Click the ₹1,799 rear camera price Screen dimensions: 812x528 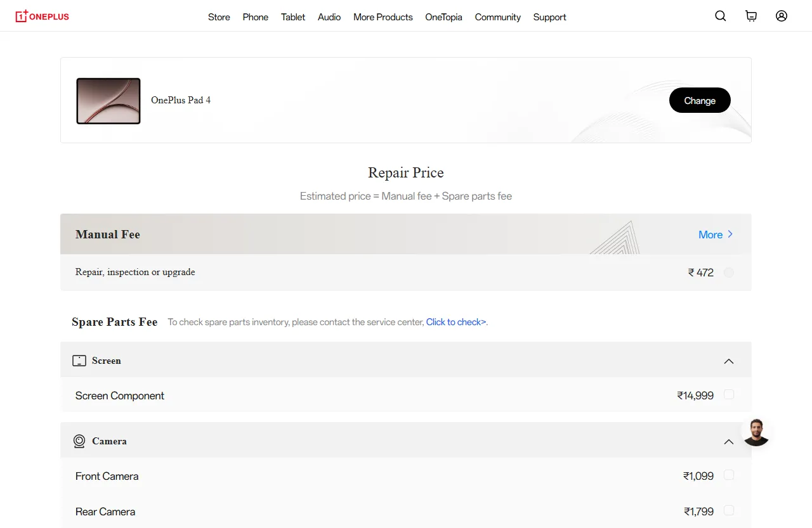[x=698, y=512]
